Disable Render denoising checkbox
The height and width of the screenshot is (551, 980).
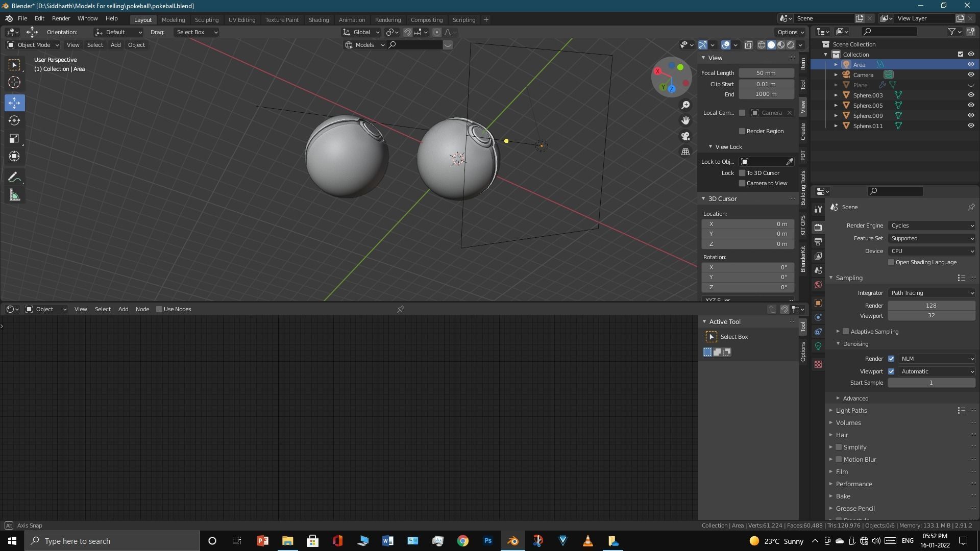pyautogui.click(x=891, y=359)
